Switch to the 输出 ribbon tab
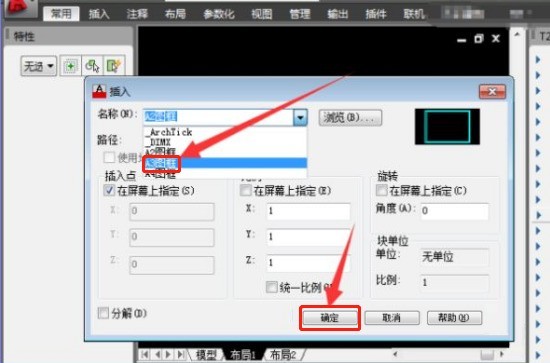Viewport: 550px width, 363px height. [x=338, y=14]
